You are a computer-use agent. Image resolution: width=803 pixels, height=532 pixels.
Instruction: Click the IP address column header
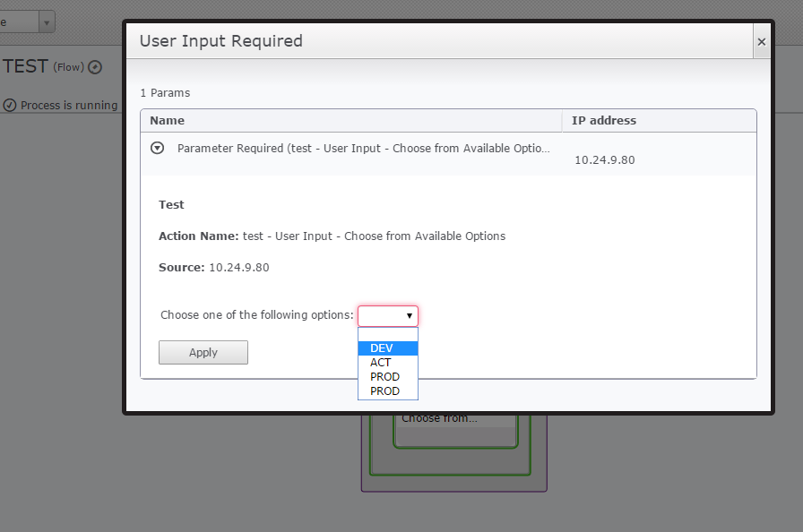coord(659,121)
